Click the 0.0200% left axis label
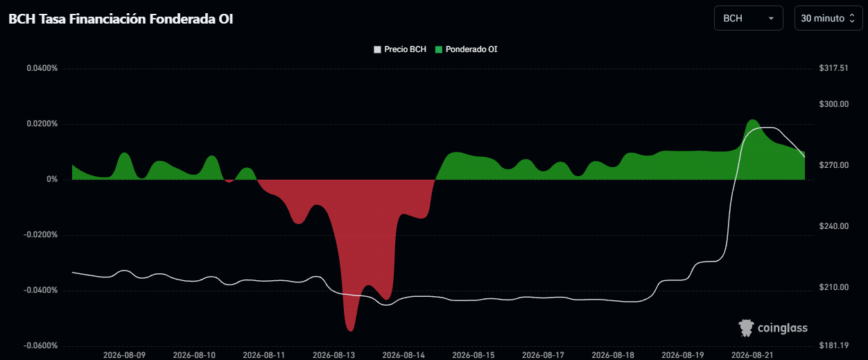 click(x=42, y=124)
